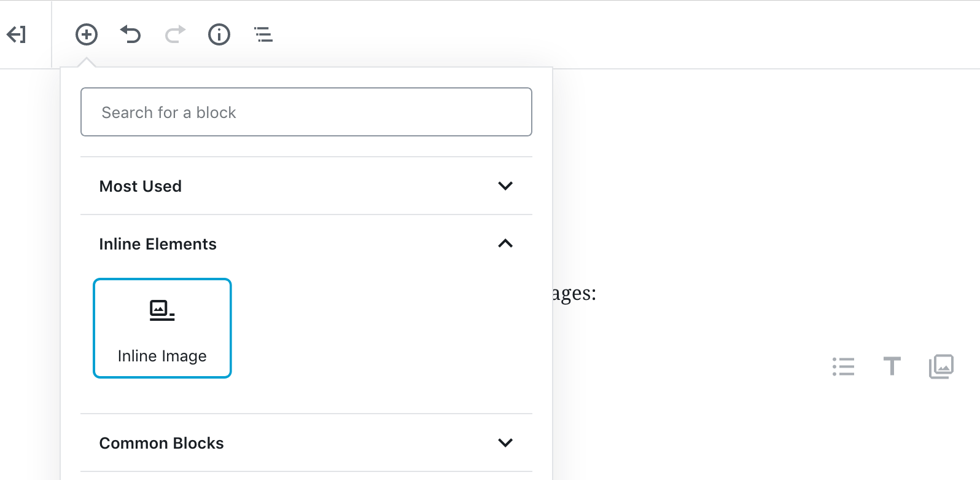The image size is (980, 480).
Task: Click inside the Search for a block field
Action: [306, 112]
